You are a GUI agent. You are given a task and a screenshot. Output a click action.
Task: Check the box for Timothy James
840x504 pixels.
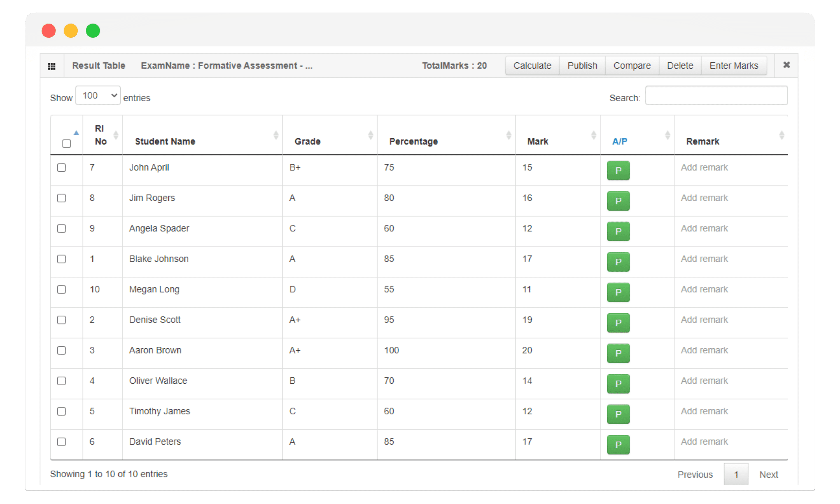61,411
